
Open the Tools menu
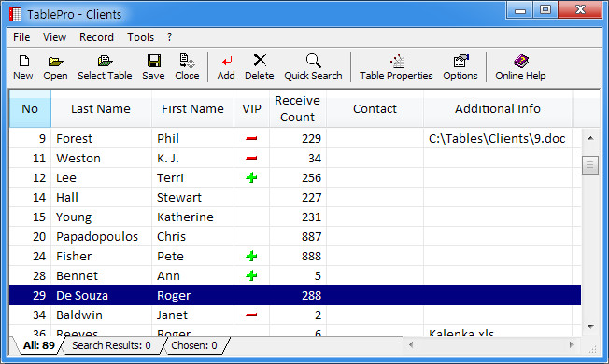pos(141,37)
